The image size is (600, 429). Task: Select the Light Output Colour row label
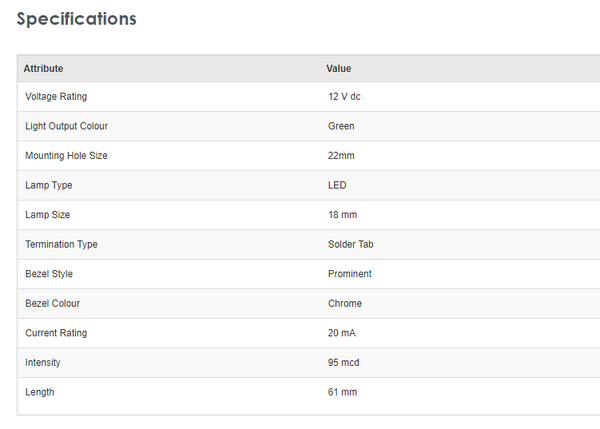click(66, 126)
